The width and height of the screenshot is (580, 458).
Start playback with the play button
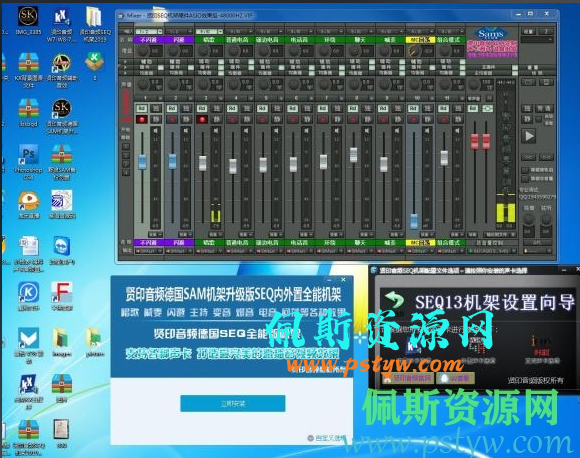point(530,136)
